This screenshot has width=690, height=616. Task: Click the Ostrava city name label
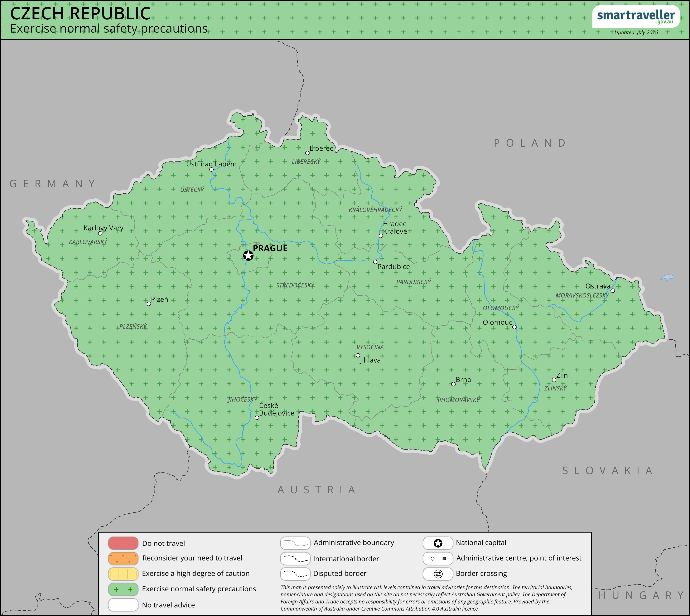[x=598, y=286]
